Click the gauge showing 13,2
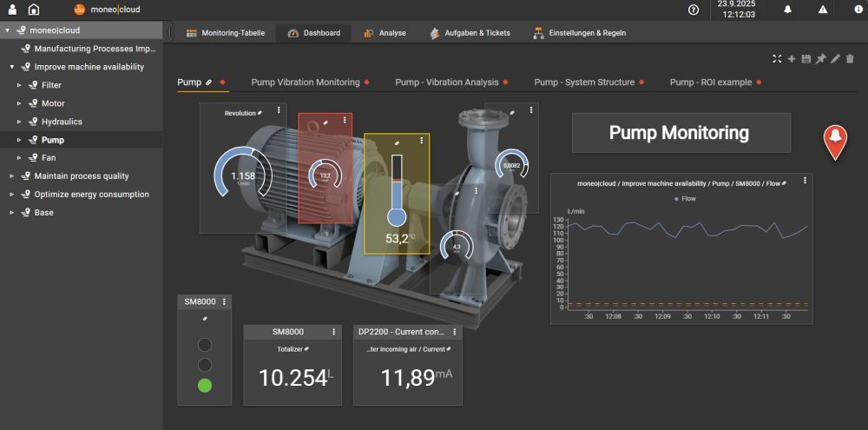The width and height of the screenshot is (868, 430). 325,175
